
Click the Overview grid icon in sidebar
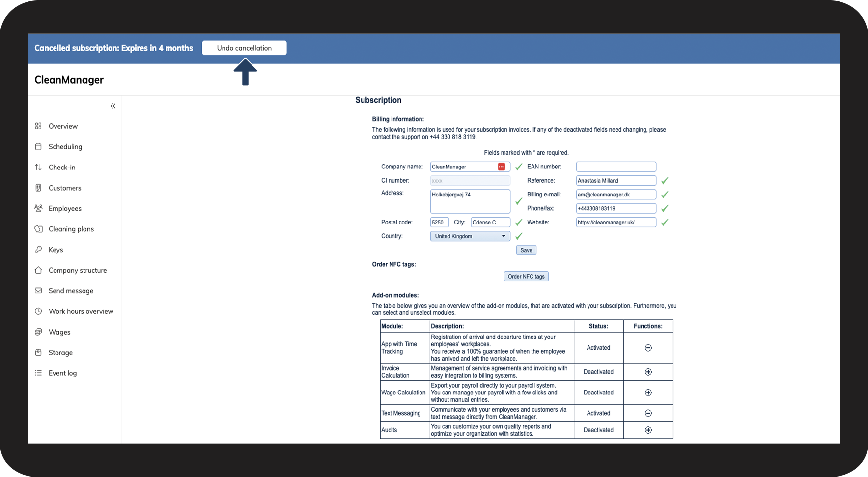point(38,126)
